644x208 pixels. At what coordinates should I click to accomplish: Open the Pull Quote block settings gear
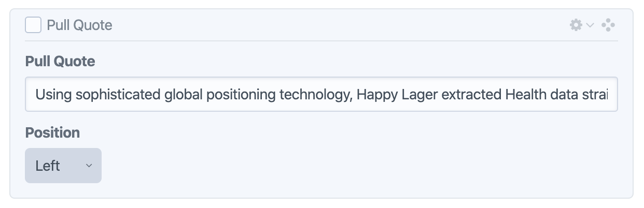(576, 25)
